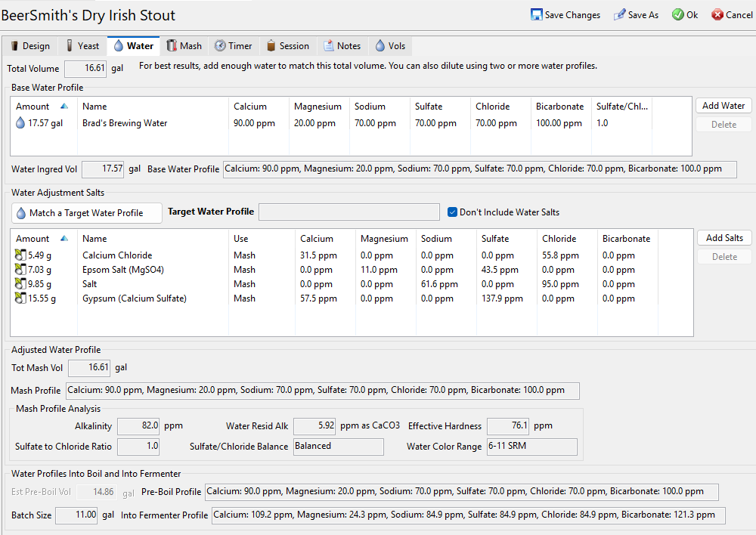Click the Est Pre-Boil Vol field
The width and height of the screenshot is (756, 535).
[95, 492]
